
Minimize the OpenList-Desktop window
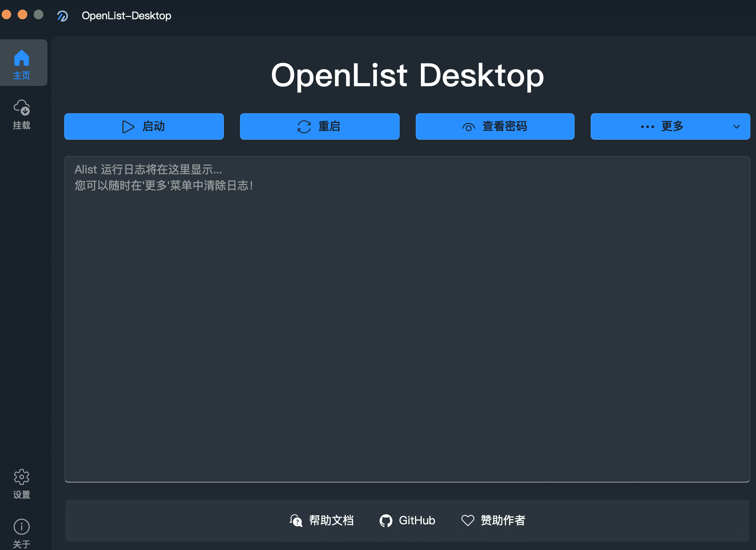22,15
